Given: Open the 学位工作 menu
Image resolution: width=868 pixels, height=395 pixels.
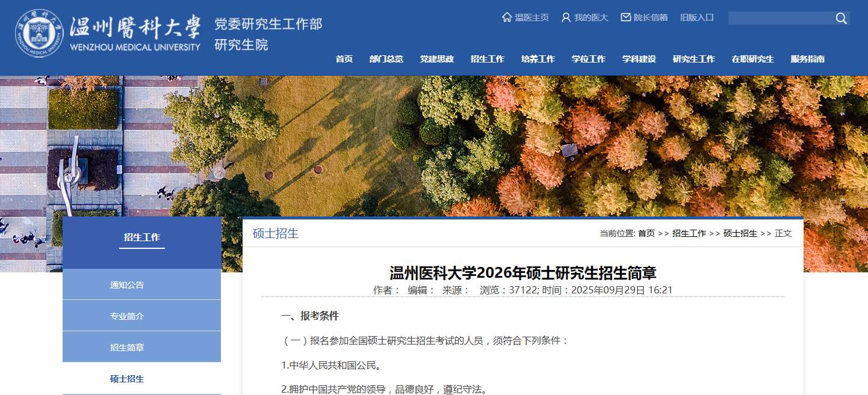Looking at the screenshot, I should pyautogui.click(x=589, y=59).
